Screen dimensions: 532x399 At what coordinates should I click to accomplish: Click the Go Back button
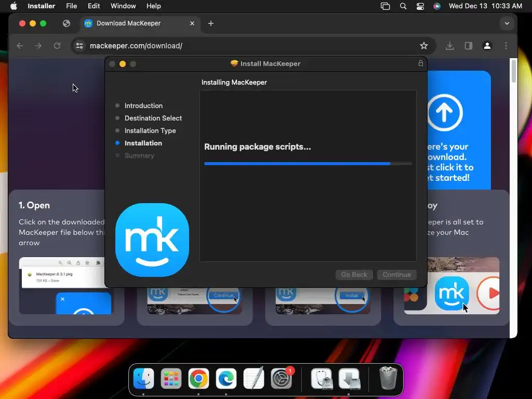[354, 274]
